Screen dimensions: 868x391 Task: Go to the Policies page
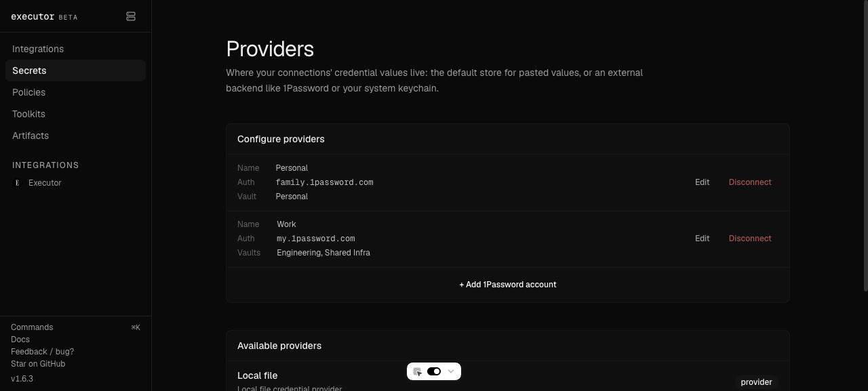(75, 92)
